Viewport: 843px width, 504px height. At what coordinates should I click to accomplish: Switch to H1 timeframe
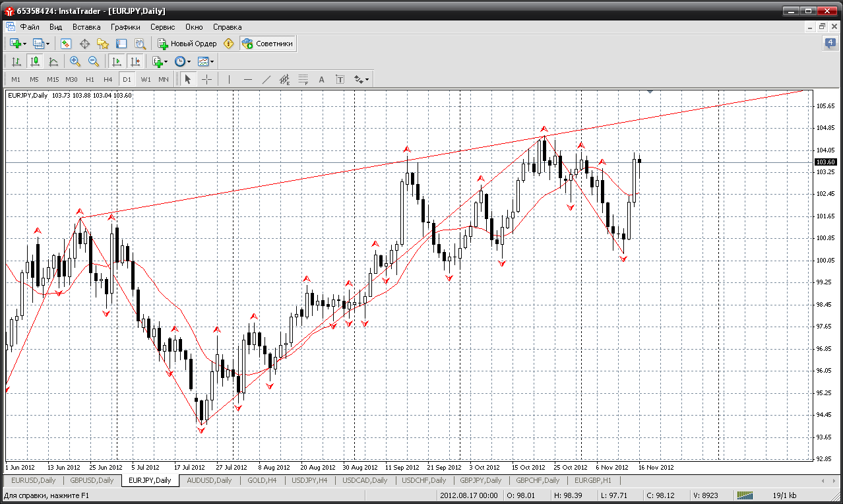point(90,79)
